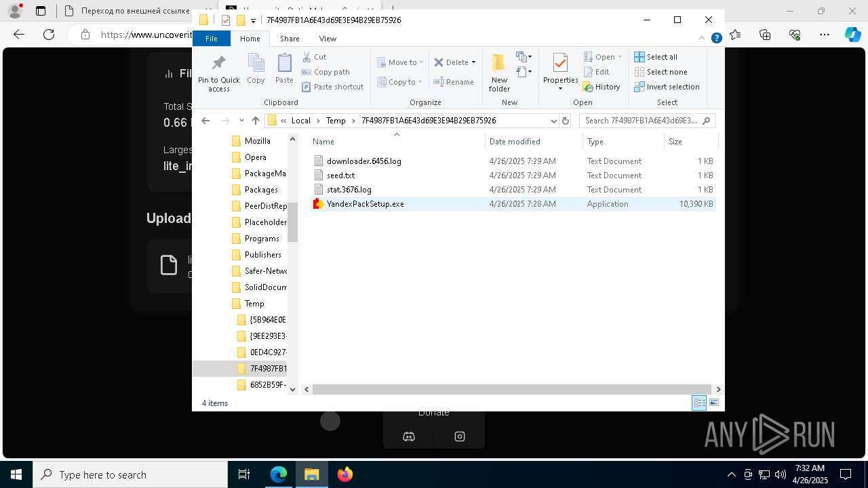Select stat.3676.log file
This screenshot has width=868, height=488.
tap(513, 190)
